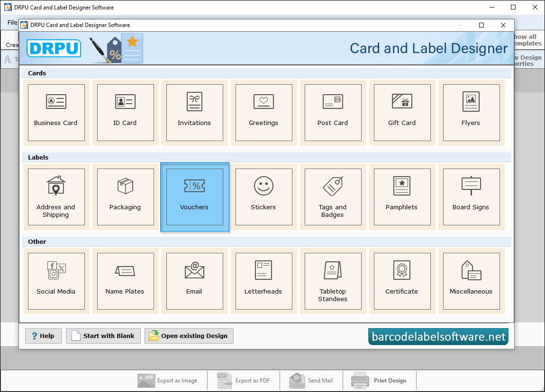This screenshot has width=545, height=392.
Task: Select the Board Signs category
Action: pos(472,197)
